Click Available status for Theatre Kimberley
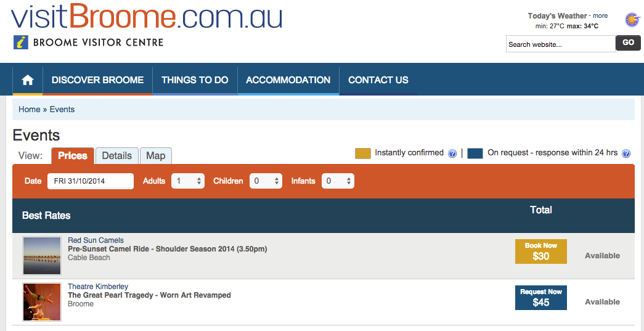 pyautogui.click(x=603, y=302)
